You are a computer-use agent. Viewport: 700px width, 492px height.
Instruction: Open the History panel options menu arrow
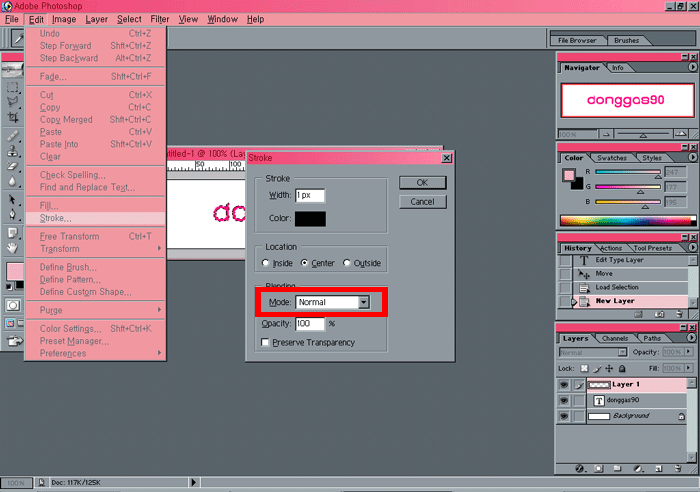point(692,247)
